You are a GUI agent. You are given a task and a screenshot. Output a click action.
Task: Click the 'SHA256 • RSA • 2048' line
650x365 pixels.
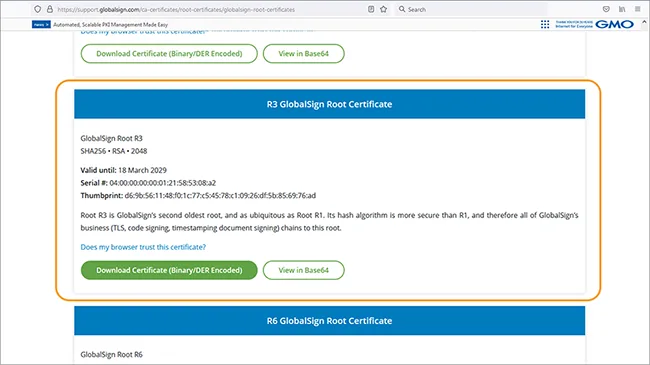point(114,151)
